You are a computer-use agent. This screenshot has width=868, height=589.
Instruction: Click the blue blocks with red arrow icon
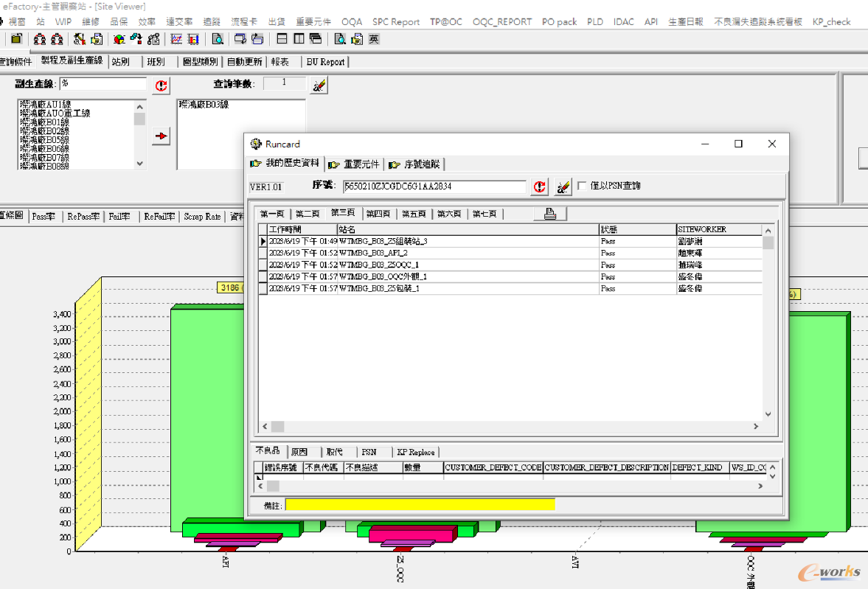(x=136, y=39)
